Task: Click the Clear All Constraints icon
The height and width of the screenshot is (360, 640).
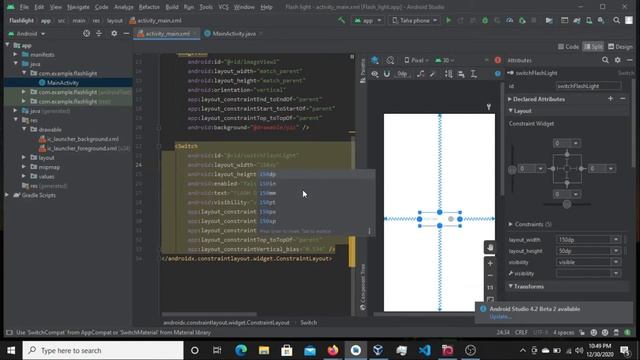Action: (x=421, y=74)
